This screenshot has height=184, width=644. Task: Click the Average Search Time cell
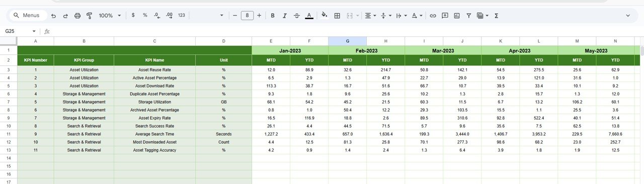pyautogui.click(x=154, y=134)
